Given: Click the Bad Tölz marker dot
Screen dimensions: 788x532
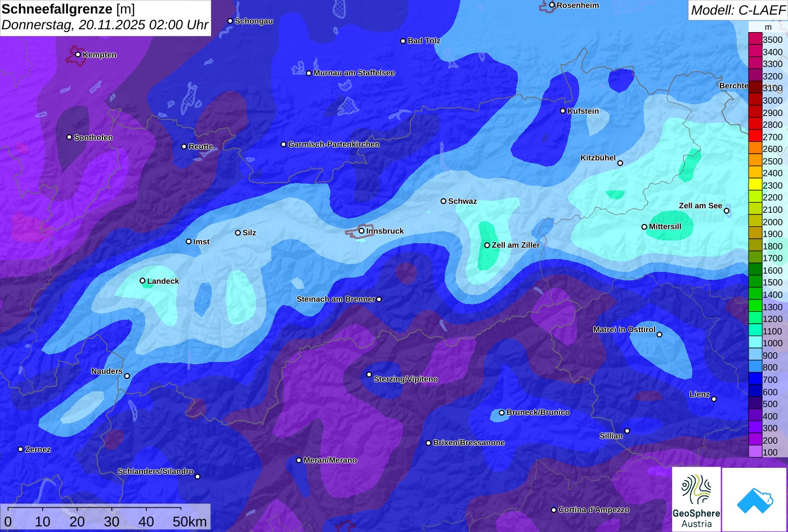Looking at the screenshot, I should [403, 41].
